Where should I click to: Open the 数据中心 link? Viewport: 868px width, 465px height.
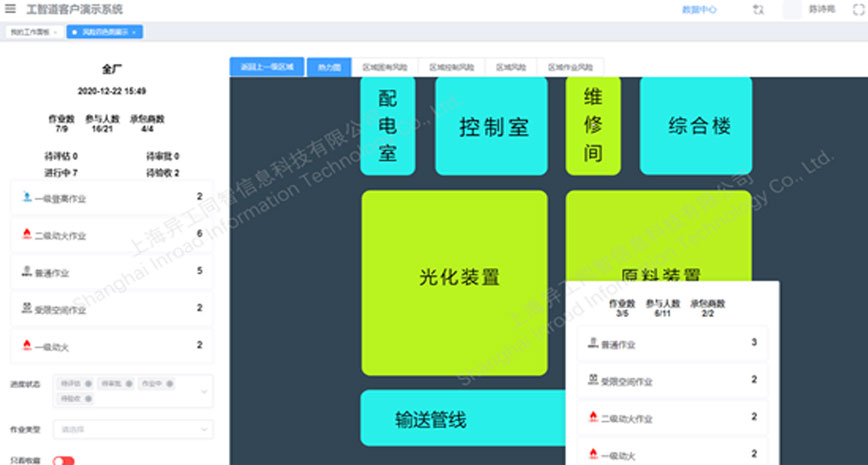pos(699,9)
